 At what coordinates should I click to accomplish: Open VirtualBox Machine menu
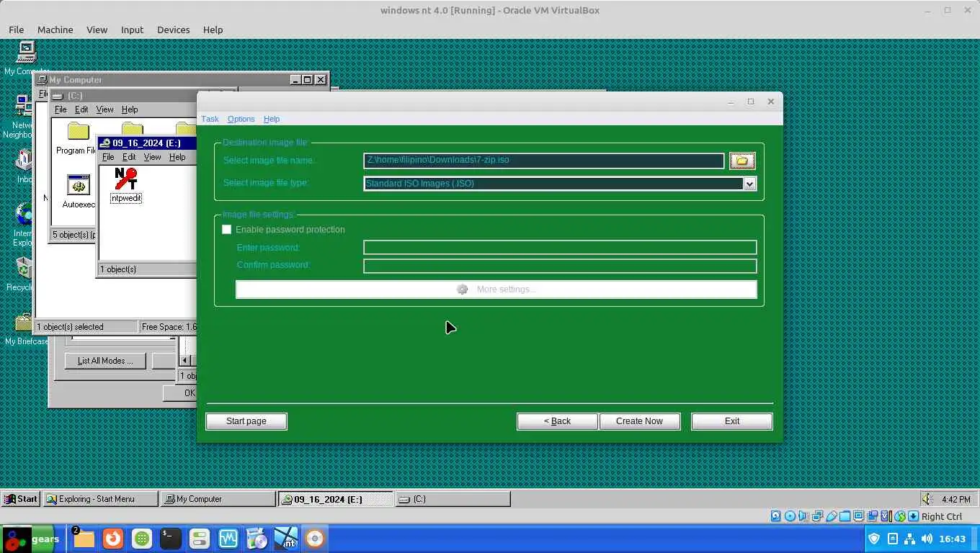55,30
